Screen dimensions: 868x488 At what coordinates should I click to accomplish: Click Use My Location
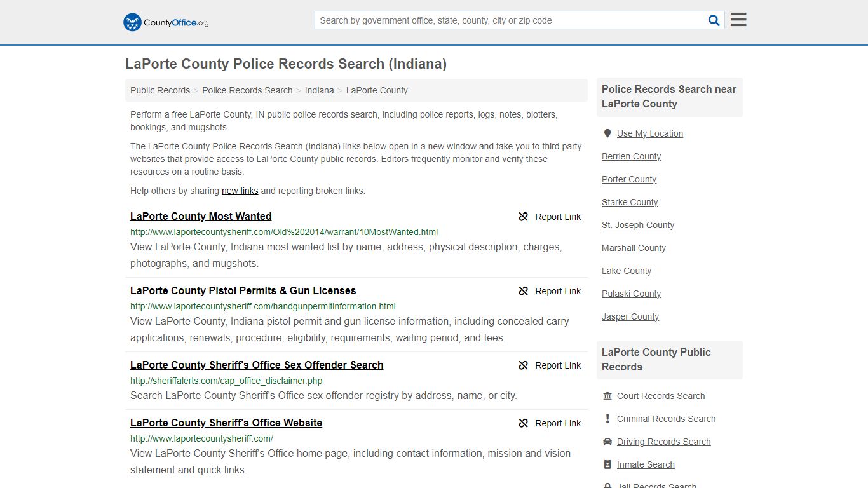[650, 133]
